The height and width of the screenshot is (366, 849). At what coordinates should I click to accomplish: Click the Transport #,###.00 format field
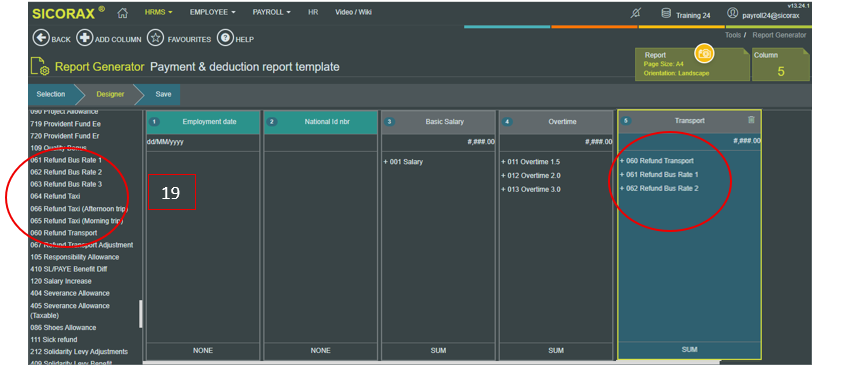coord(689,141)
